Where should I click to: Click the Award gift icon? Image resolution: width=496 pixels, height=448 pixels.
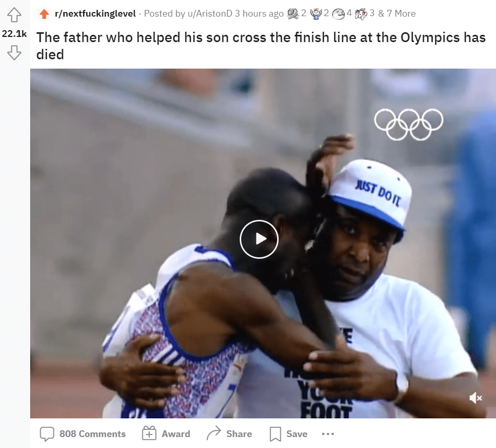coord(149,433)
